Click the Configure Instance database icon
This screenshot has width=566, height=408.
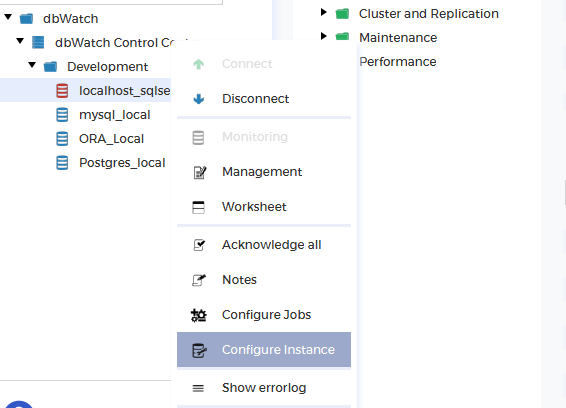(199, 350)
